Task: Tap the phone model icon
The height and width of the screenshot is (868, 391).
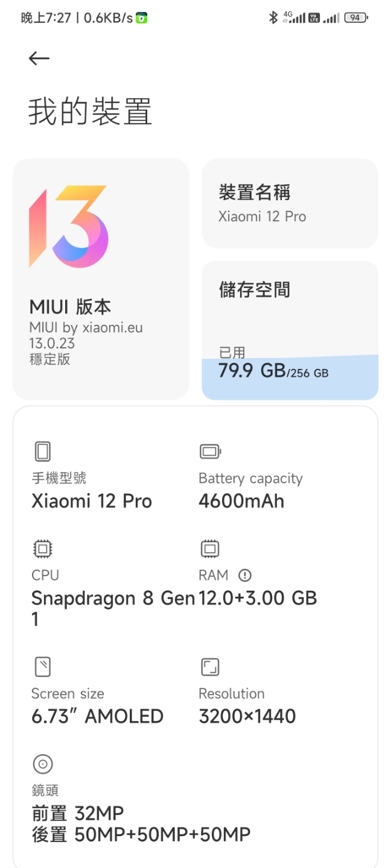Action: 42,451
